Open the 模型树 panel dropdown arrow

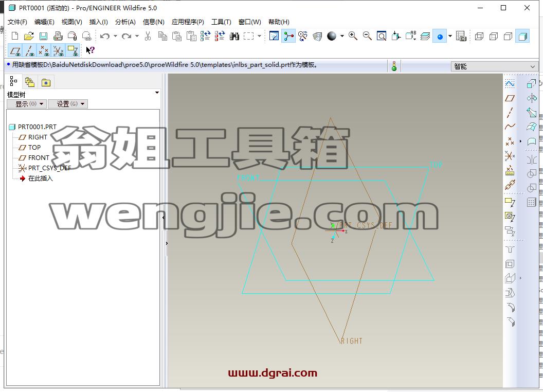tap(157, 93)
